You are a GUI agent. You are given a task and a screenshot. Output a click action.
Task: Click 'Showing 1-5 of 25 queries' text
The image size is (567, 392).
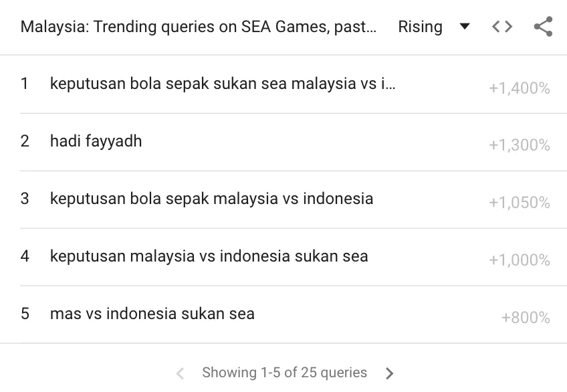[284, 373]
